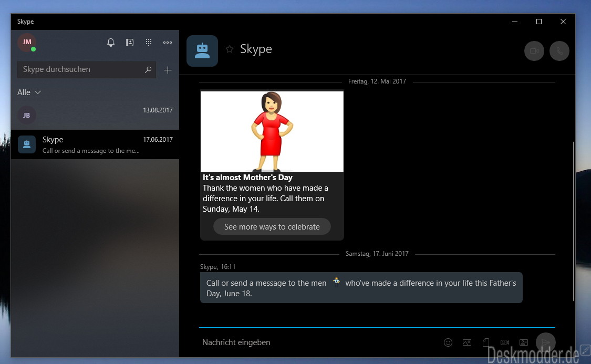Open the three-dots more options menu
The width and height of the screenshot is (591, 364).
[168, 43]
